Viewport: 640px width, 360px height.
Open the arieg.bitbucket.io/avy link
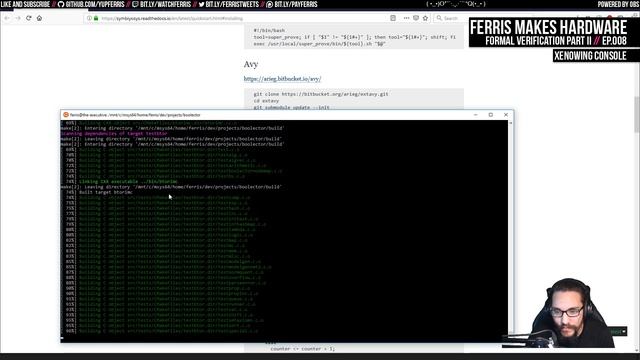coord(282,79)
